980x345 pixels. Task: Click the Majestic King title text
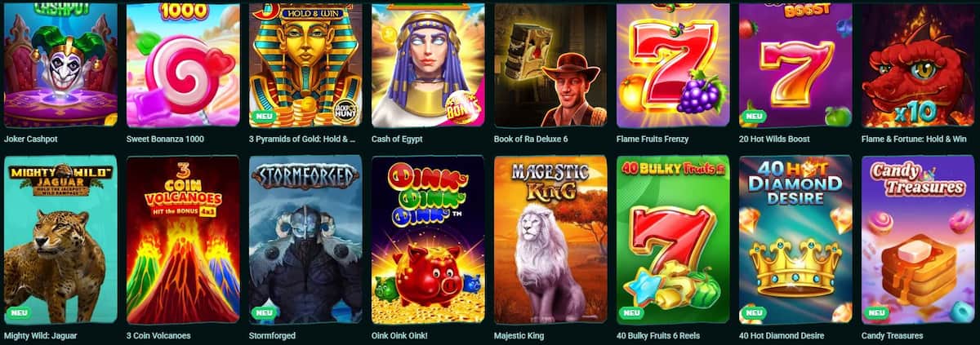[x=520, y=335]
